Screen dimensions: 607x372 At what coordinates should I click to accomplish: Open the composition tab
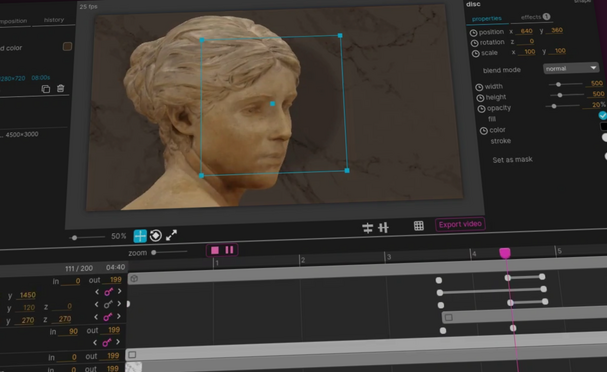[14, 21]
